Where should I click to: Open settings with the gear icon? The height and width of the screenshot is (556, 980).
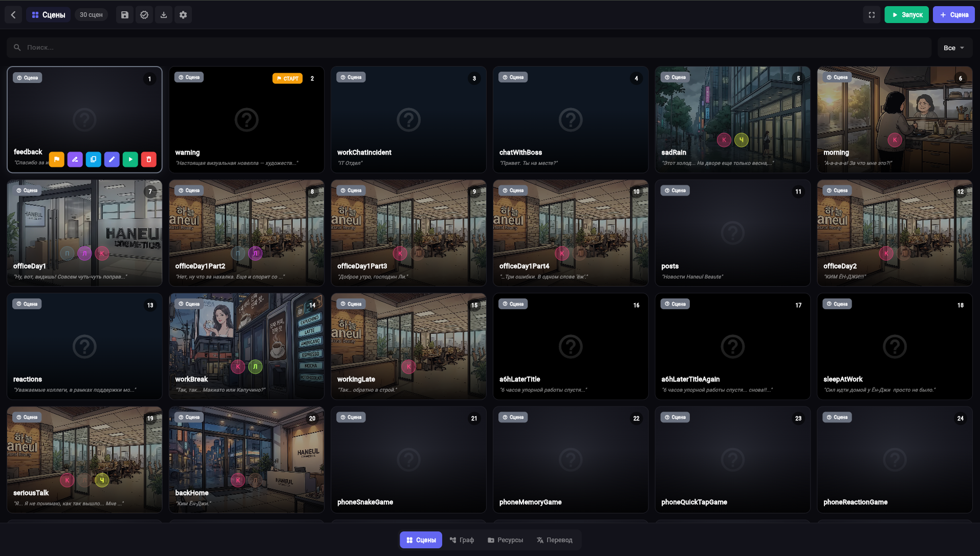coord(183,15)
